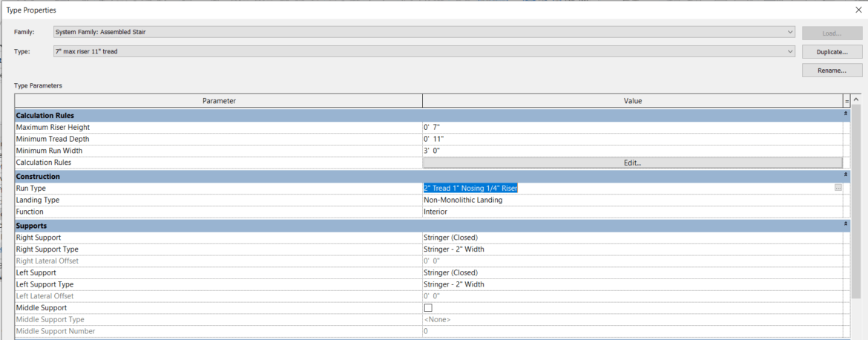Open the Family dropdown
This screenshot has height=340, width=868.
[x=791, y=32]
